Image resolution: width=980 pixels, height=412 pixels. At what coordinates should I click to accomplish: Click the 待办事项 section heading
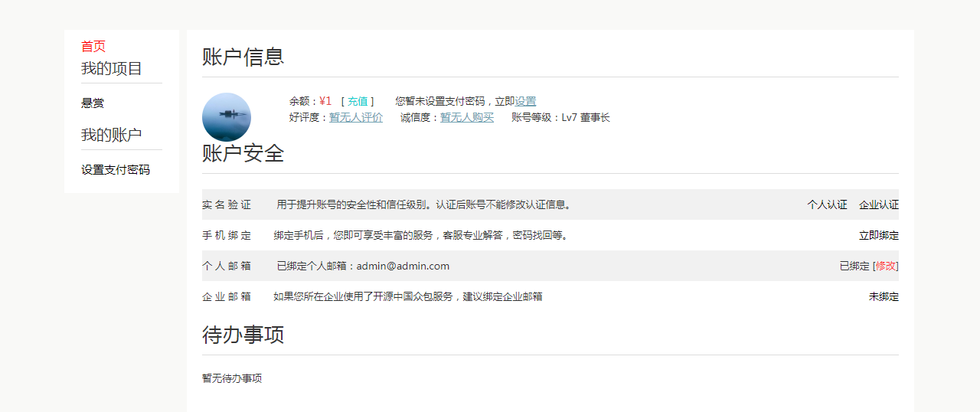pos(243,335)
